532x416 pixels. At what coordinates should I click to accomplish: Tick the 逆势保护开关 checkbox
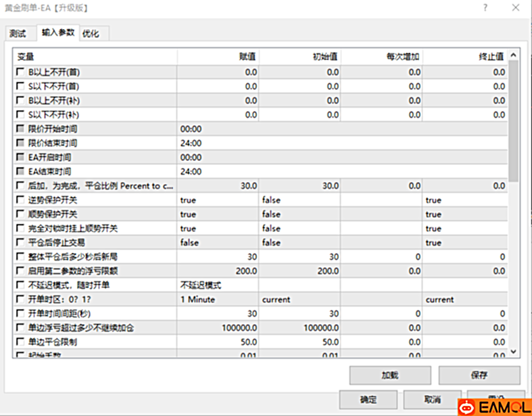20,200
